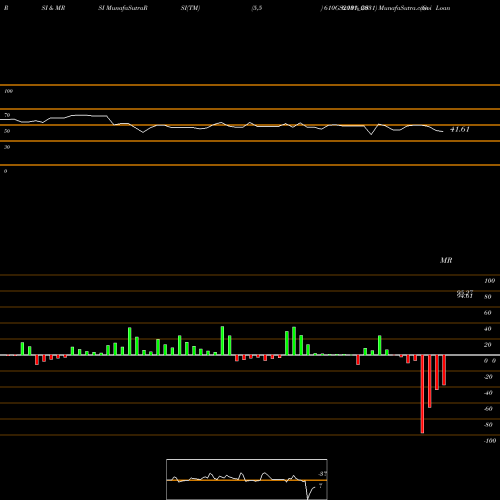The height and width of the screenshot is (500, 500).
Task: Click the '(5,5' parameter text in header
Action: [x=257, y=8]
